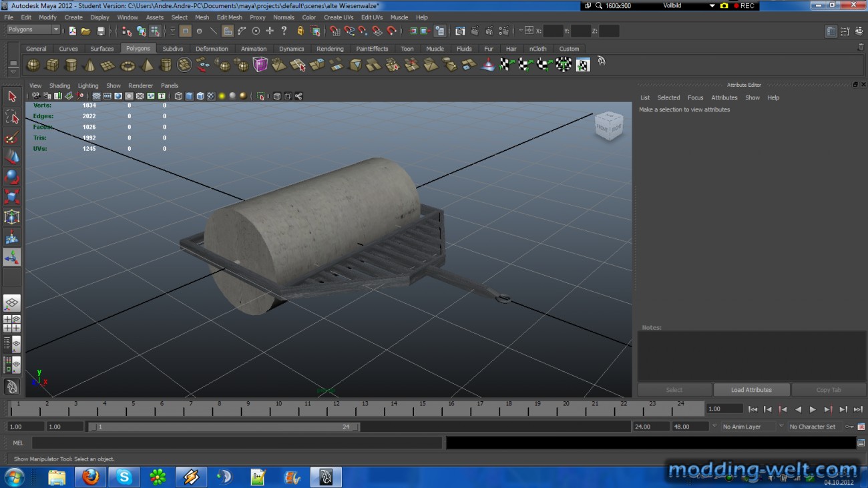Create a polygon sphere from shelf
This screenshot has width=868, height=488.
coord(32,65)
